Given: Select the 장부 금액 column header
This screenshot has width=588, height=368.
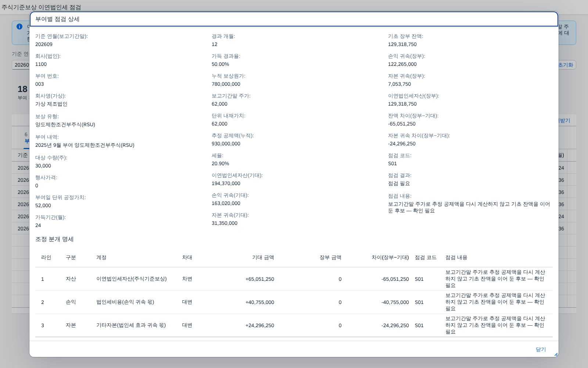Looking at the screenshot, I should pos(330,258).
